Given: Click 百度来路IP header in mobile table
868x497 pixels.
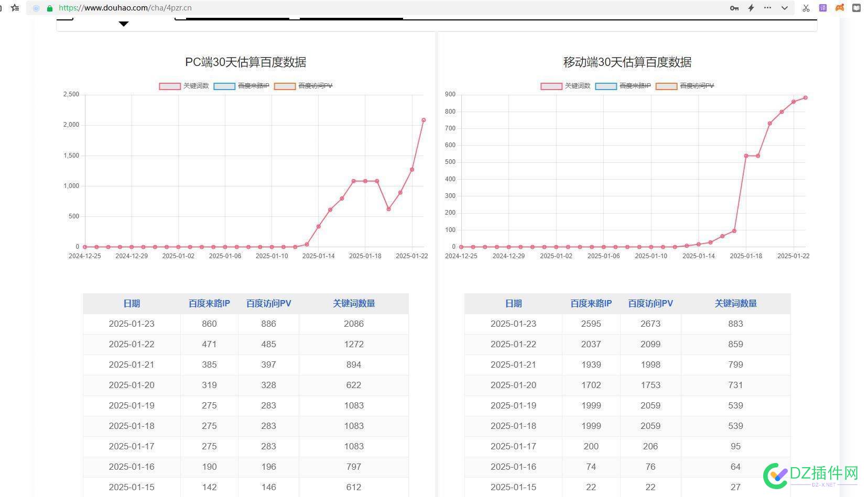Looking at the screenshot, I should (591, 303).
